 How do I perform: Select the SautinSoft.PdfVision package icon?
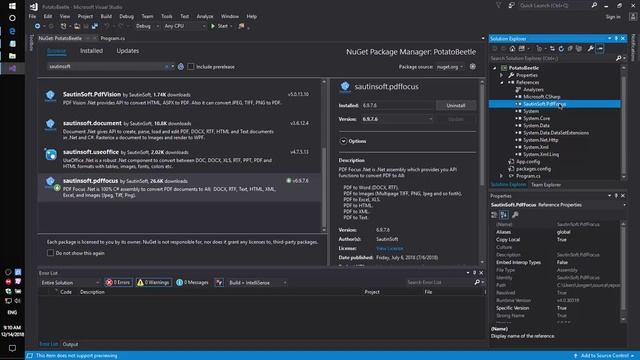point(50,96)
